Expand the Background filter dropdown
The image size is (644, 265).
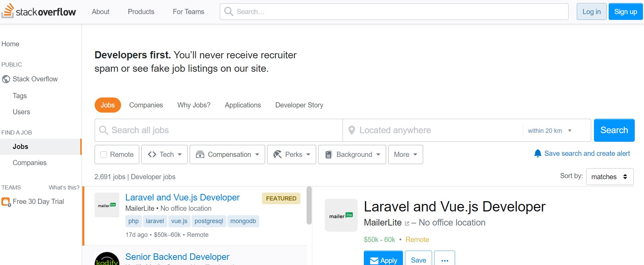(352, 154)
